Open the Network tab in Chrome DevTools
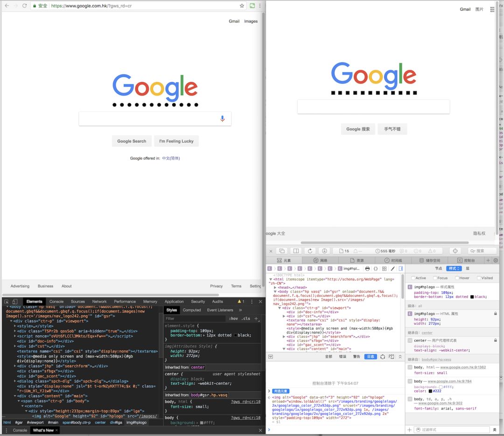Viewport: 504px width, 436px height. point(99,302)
